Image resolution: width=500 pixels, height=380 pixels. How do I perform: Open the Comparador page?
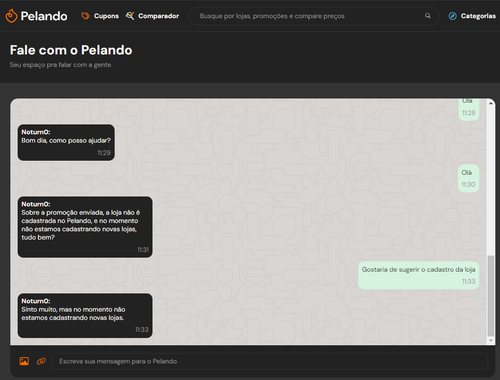[158, 16]
